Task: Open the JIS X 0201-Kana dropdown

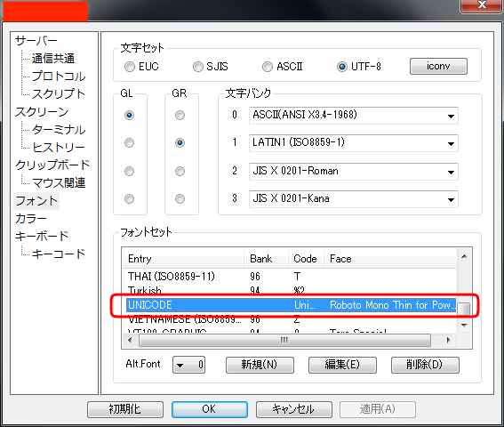Action: [x=354, y=199]
